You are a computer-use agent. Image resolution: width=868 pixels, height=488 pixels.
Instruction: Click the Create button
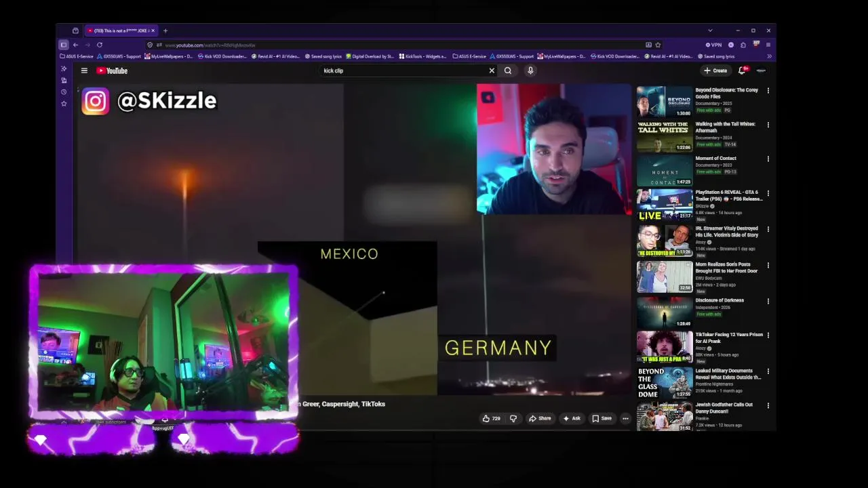tap(715, 70)
